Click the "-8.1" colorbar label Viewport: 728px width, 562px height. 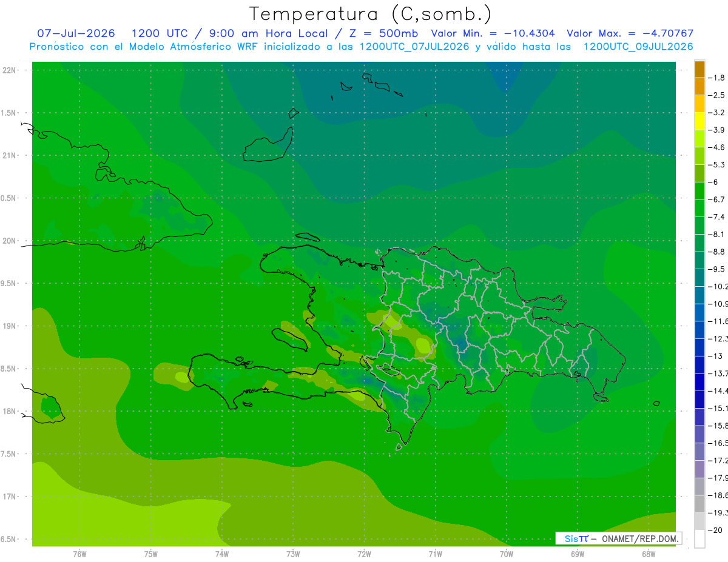pos(716,234)
